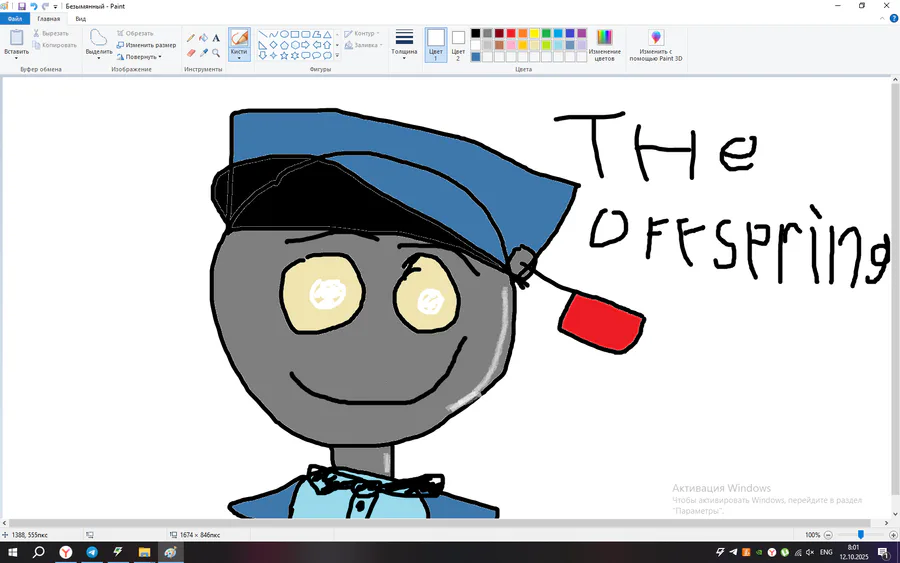Click the Кисти brush icon
The height and width of the screenshot is (563, 900).
[x=239, y=38]
